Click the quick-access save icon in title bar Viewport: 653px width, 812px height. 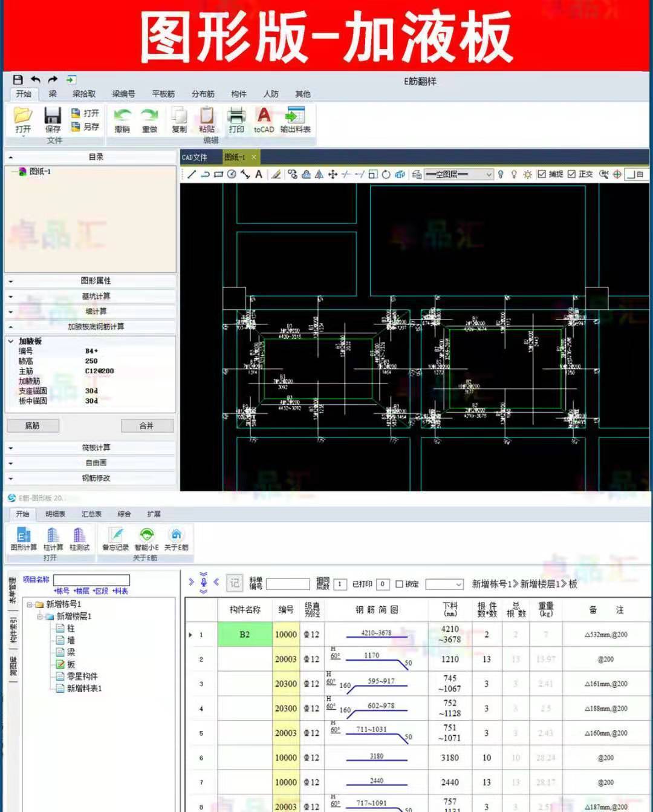tap(18, 79)
